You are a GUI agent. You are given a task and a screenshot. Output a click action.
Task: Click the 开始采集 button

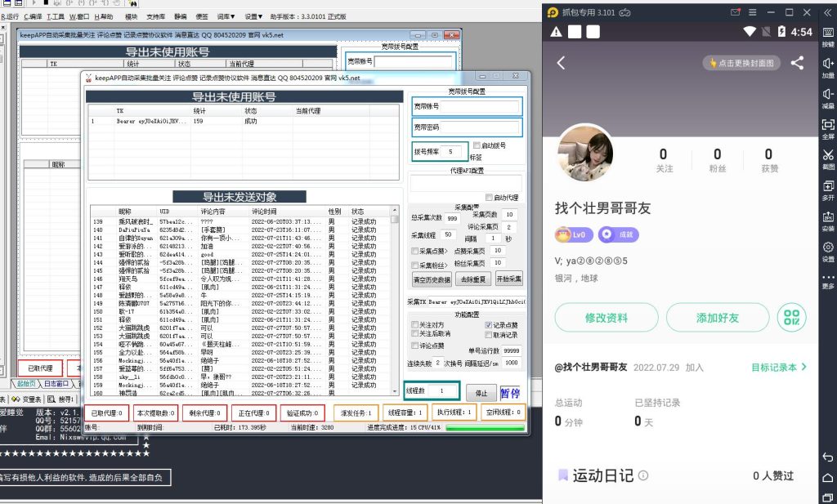(x=509, y=279)
